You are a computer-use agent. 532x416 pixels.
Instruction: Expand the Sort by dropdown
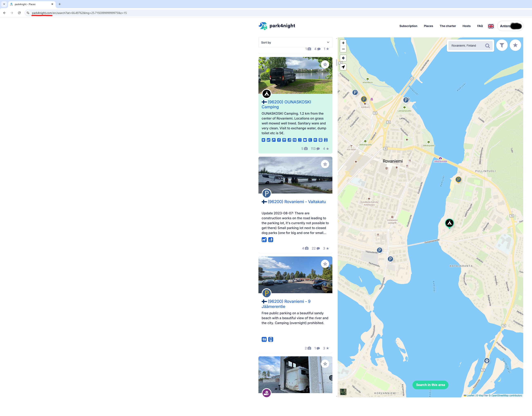[x=295, y=42]
